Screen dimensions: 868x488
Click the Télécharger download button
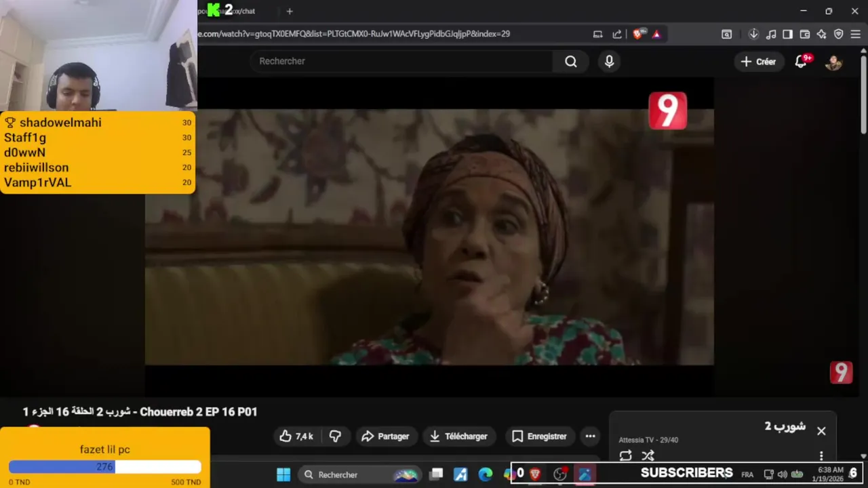click(458, 436)
